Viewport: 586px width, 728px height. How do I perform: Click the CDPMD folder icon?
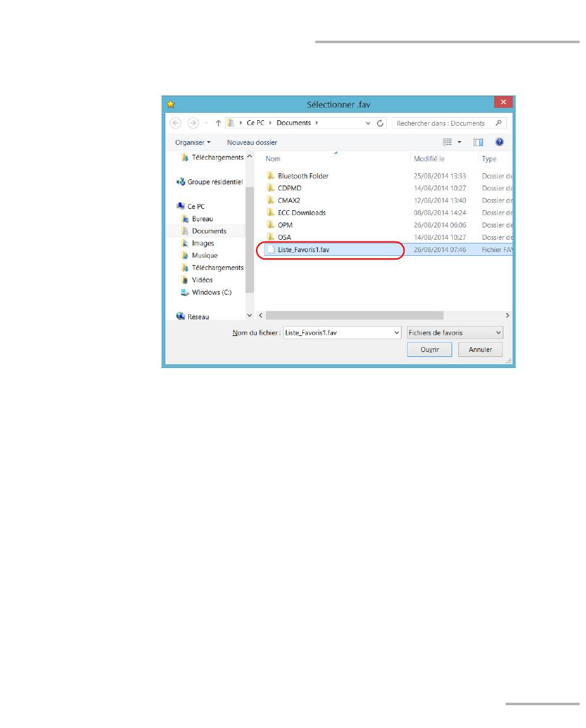[x=270, y=187]
